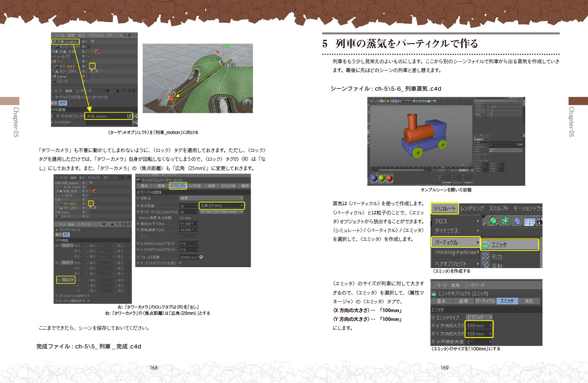Viewport: 588px width, 383px height.
Task: Switch to the オブジェクト tab of camera attributes
Action: 178,186
